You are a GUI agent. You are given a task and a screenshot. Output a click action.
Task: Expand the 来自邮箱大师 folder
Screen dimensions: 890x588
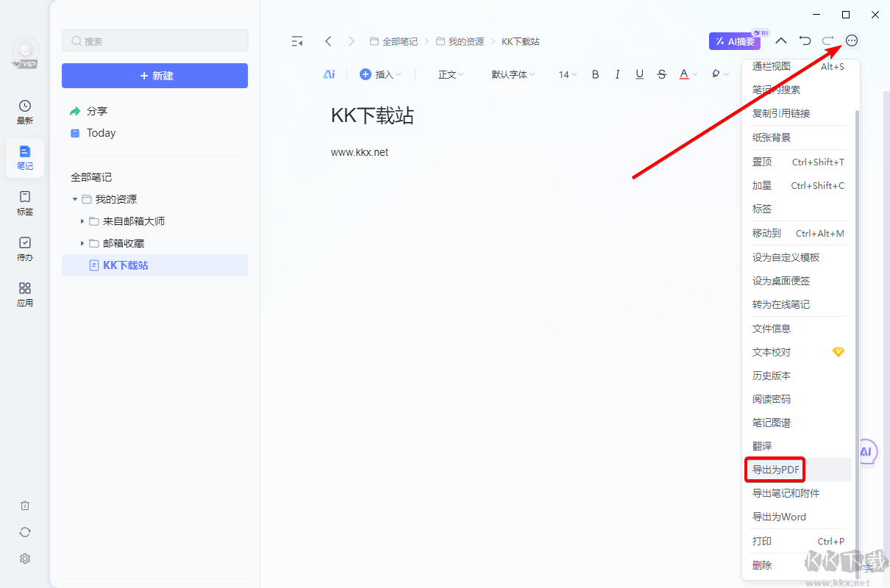click(x=82, y=221)
